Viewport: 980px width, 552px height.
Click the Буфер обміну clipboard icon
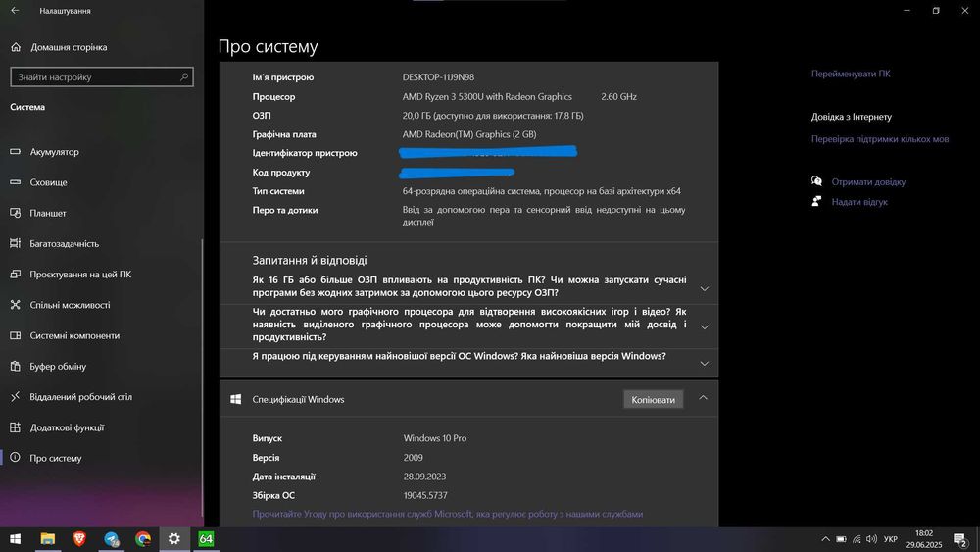[16, 366]
